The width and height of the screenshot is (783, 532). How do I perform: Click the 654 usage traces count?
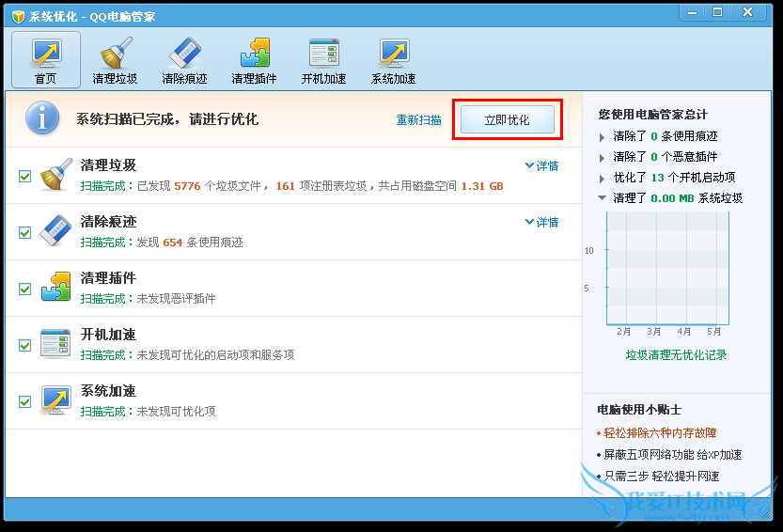[173, 243]
